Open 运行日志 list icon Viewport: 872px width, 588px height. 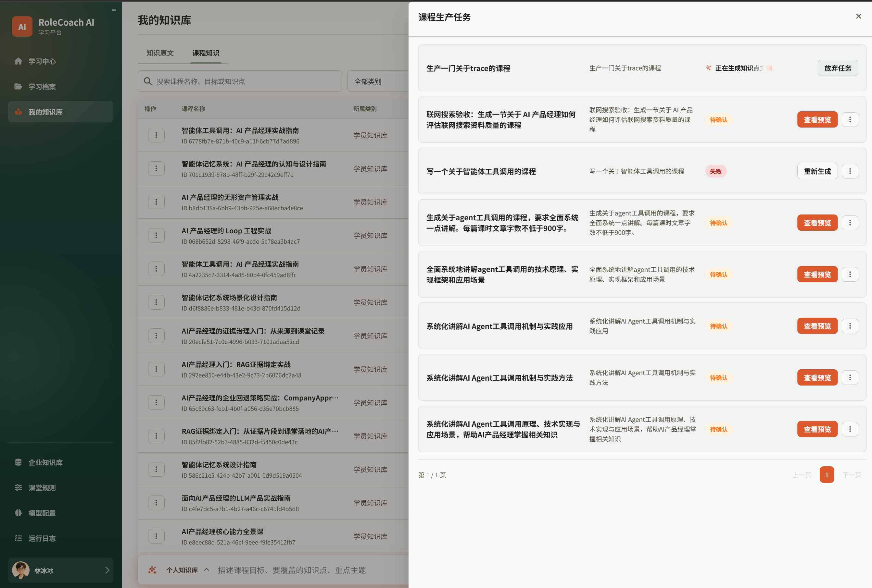click(x=18, y=538)
